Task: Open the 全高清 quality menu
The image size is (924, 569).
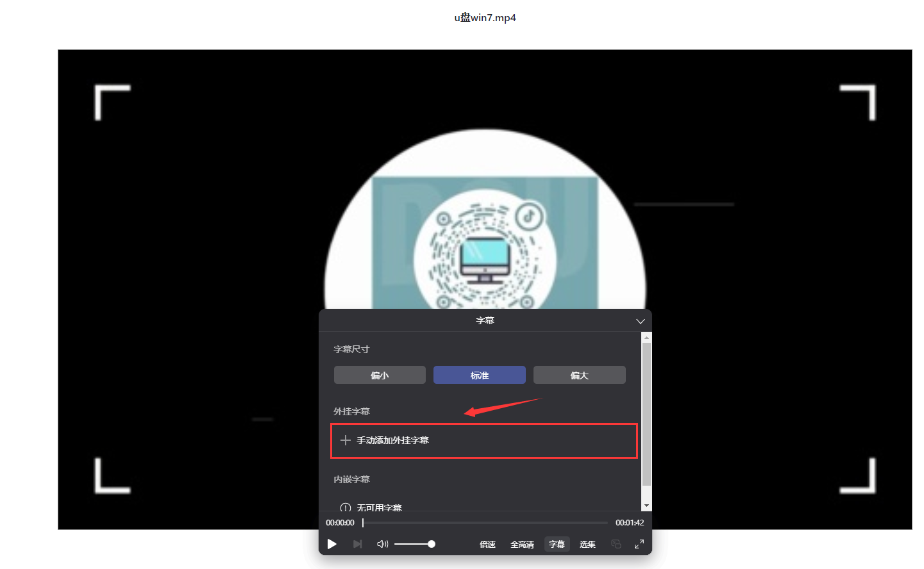Action: 522,544
